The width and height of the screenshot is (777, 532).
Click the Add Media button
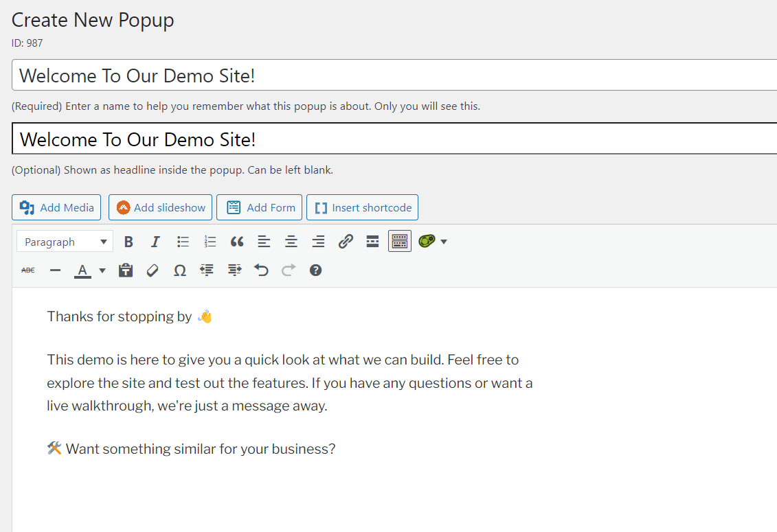click(57, 207)
